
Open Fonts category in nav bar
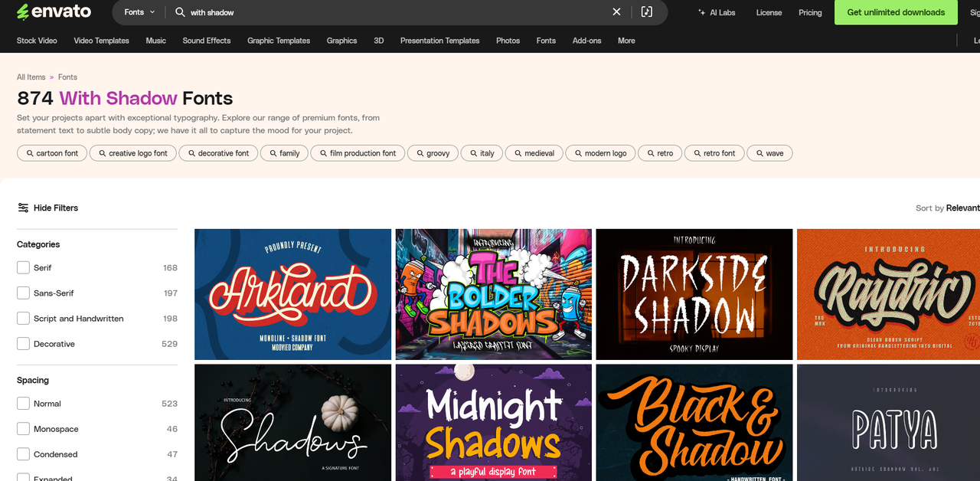tap(546, 41)
